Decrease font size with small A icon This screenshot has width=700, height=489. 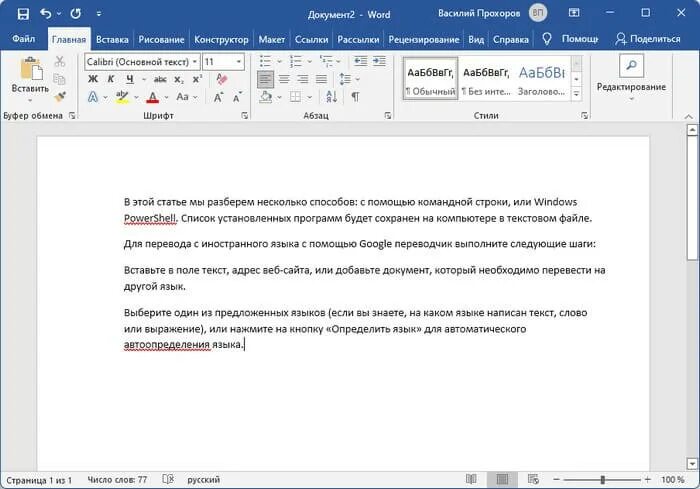[238, 97]
